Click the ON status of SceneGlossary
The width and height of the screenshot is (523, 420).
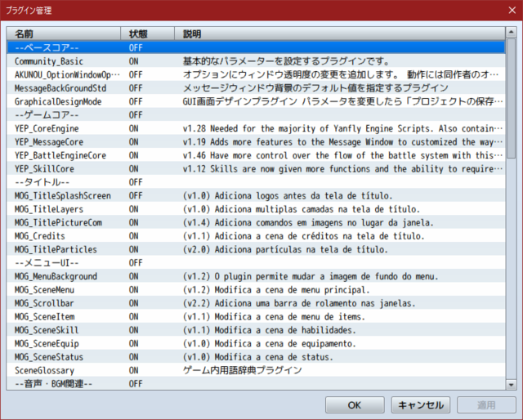tap(134, 370)
